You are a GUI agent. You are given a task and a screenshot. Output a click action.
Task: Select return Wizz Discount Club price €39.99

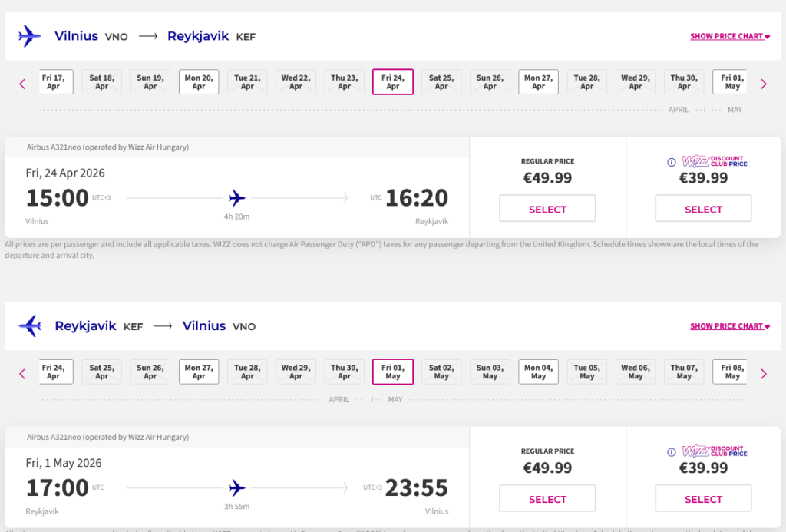point(703,499)
